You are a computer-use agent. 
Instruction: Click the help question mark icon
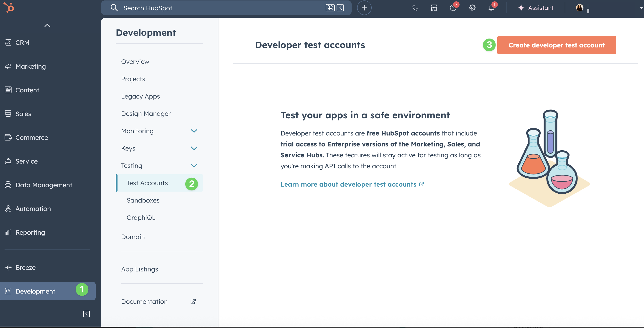point(453,8)
